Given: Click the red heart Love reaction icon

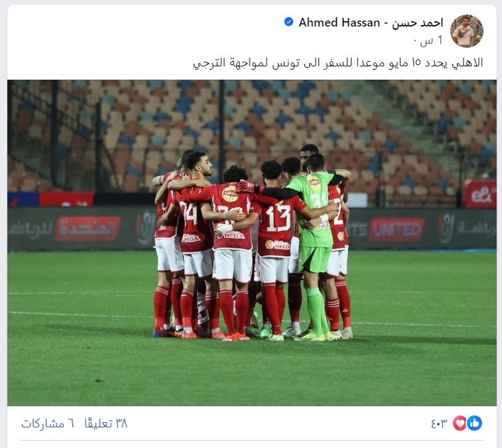Looking at the screenshot, I should pyautogui.click(x=460, y=423).
